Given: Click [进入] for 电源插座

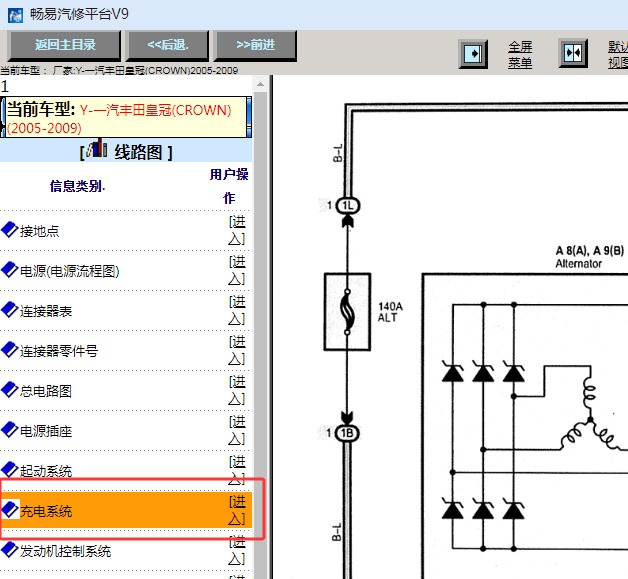Looking at the screenshot, I should pyautogui.click(x=237, y=431).
